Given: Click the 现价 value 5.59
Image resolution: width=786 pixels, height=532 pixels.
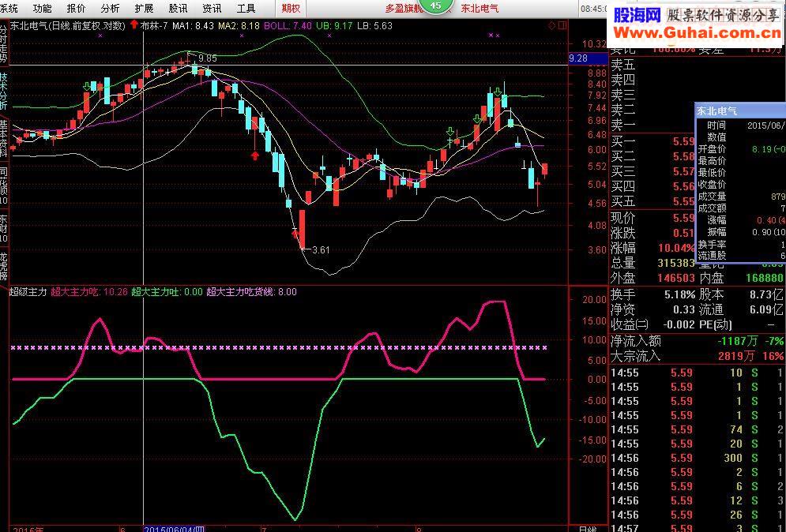Looking at the screenshot, I should [684, 218].
